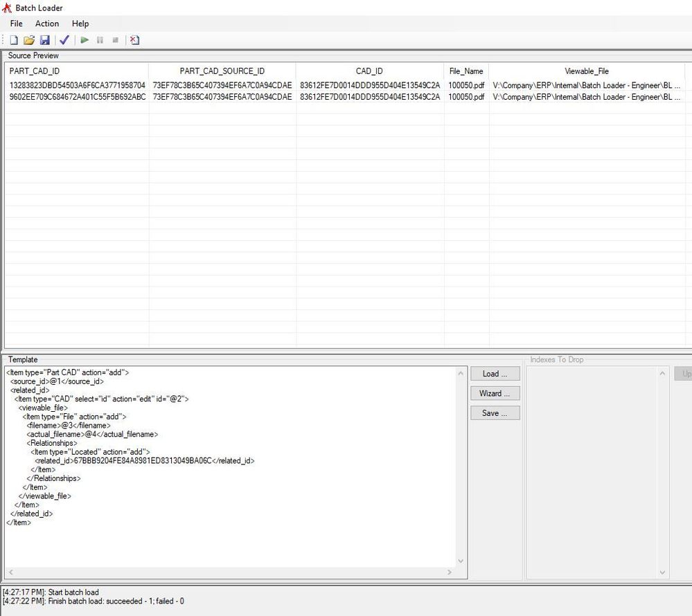This screenshot has width=692, height=616.
Task: Select the row cell 9602EE709C684672A401C55F5B692ABC
Action: (77, 97)
